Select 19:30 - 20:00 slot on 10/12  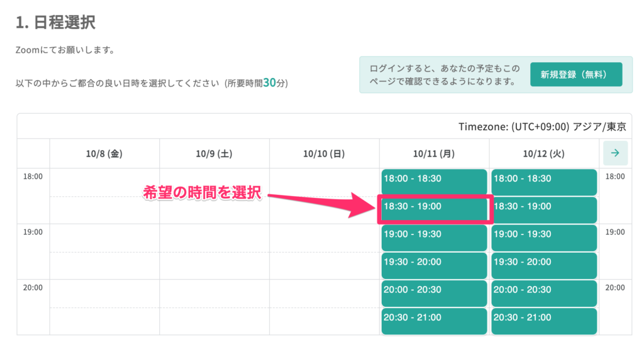[544, 265]
